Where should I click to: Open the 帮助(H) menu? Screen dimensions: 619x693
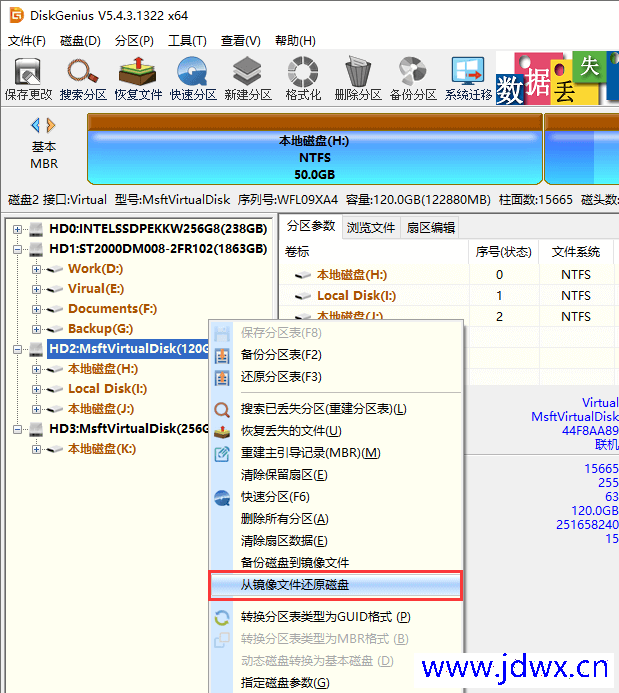point(295,41)
